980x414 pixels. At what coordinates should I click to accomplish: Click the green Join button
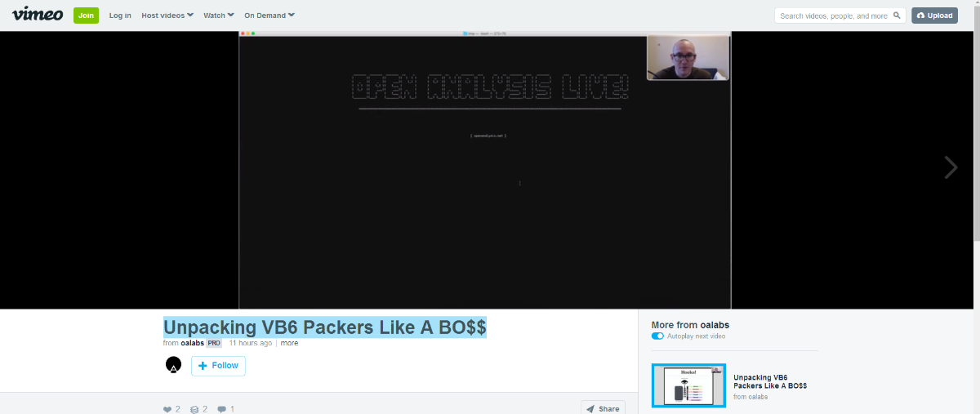[x=86, y=16]
